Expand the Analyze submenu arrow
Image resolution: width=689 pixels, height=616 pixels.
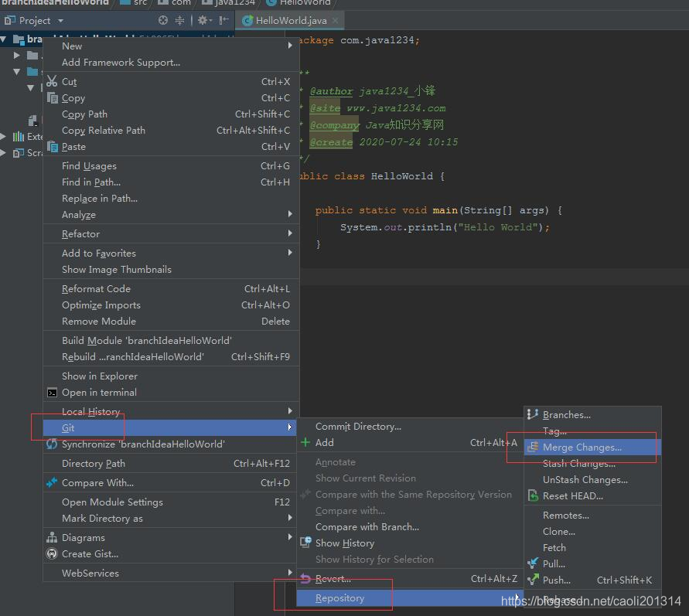(x=290, y=214)
